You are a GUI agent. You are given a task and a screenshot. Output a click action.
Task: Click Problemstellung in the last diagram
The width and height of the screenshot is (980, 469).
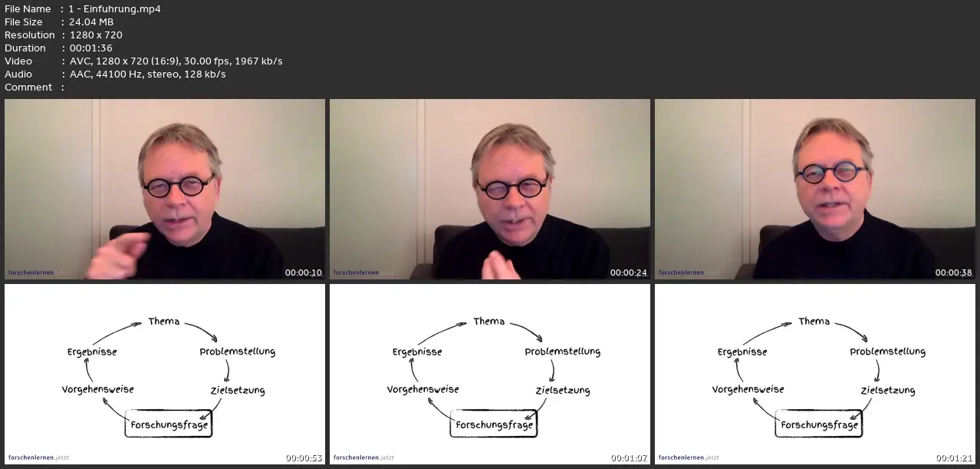coord(888,352)
